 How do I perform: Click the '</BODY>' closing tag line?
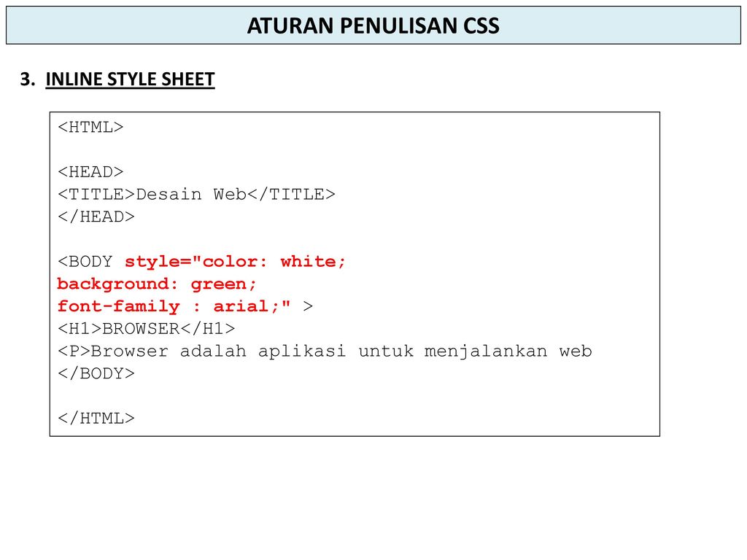tap(96, 373)
